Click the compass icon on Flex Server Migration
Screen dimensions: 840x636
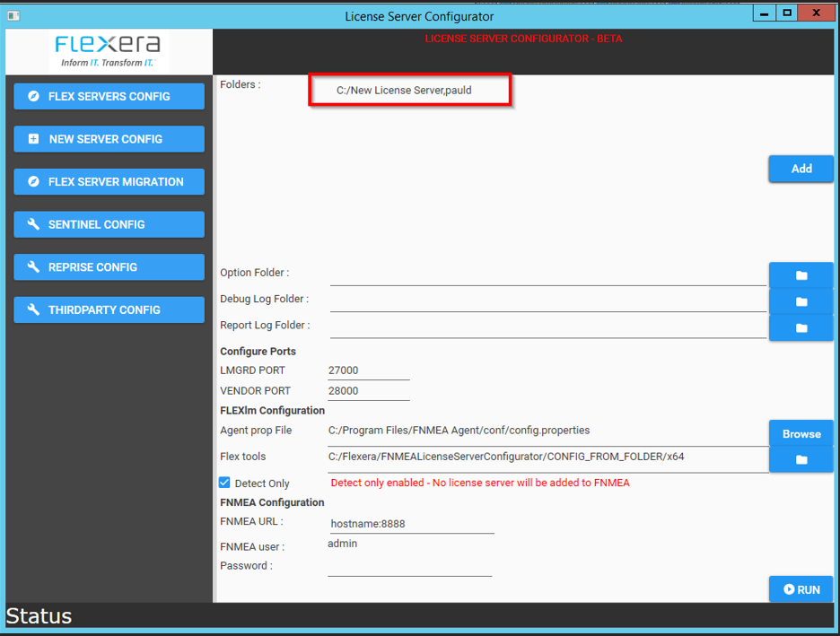point(33,182)
